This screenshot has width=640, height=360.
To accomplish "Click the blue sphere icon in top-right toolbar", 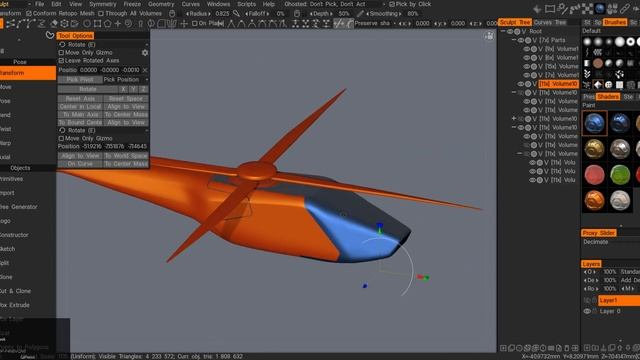I will coord(600,8).
